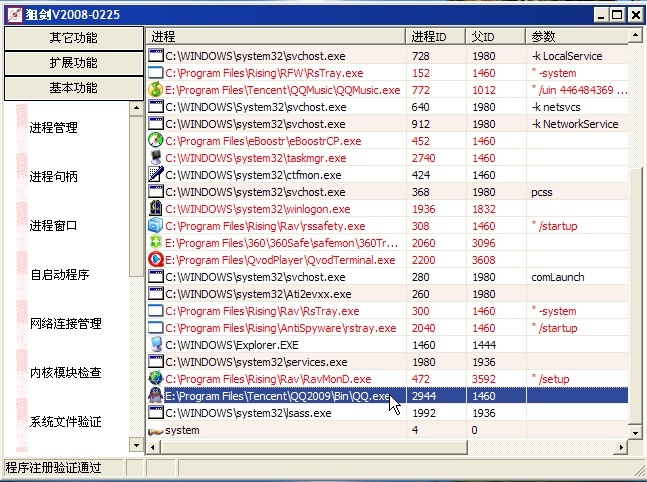
Task: Click the RavMonD.exe globe icon
Action: [156, 378]
